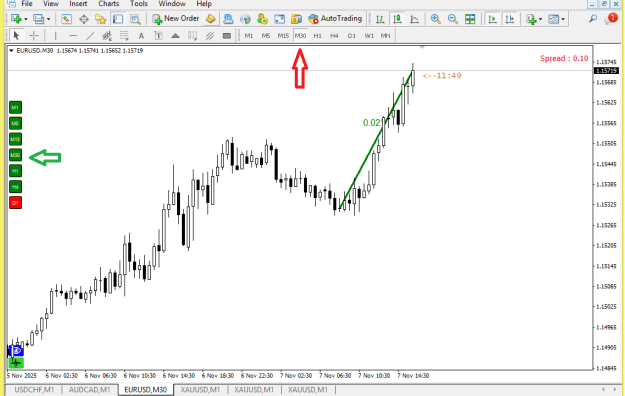Toggle the Data Window crosshair icon

pos(84,19)
